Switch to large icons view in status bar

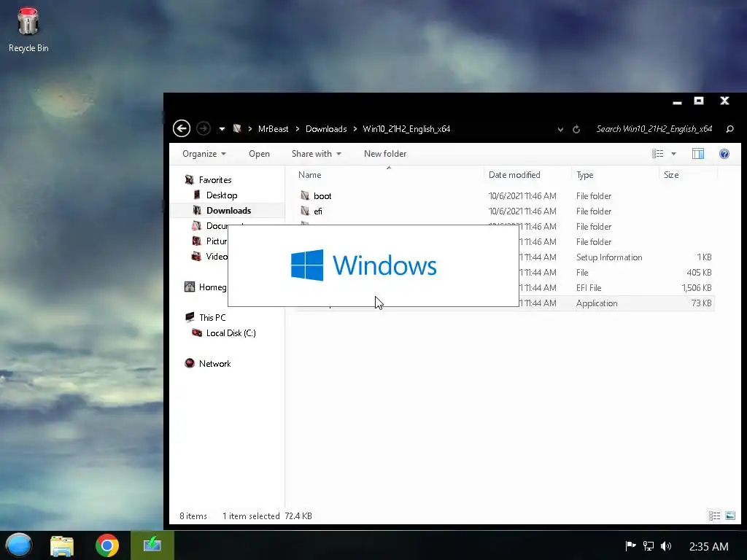tap(729, 516)
